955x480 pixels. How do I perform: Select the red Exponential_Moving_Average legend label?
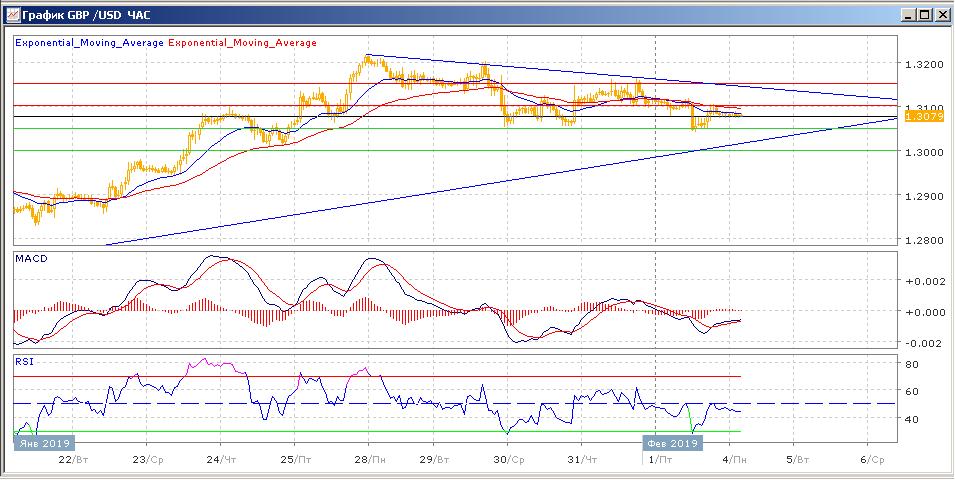(242, 43)
